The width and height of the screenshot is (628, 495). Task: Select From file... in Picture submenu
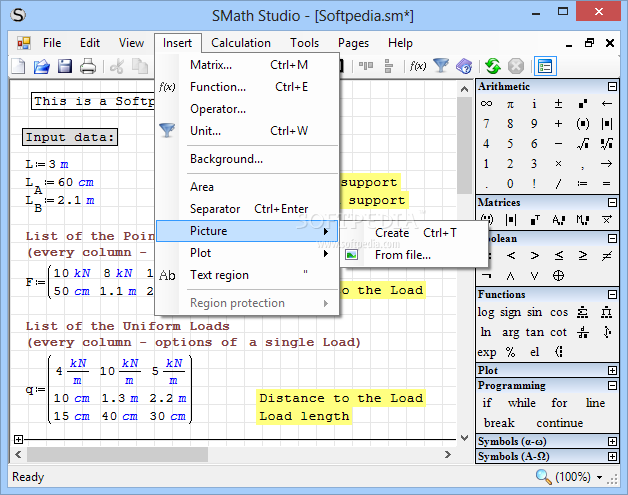pos(415,255)
